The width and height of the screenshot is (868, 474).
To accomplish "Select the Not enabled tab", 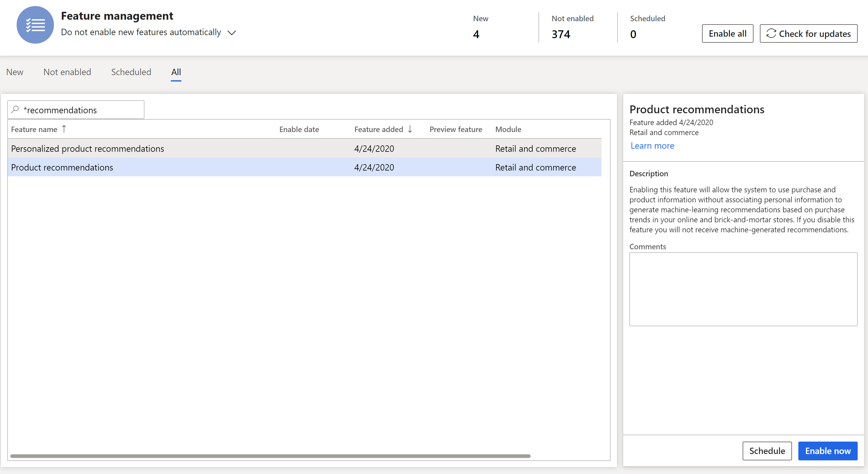I will [x=67, y=72].
